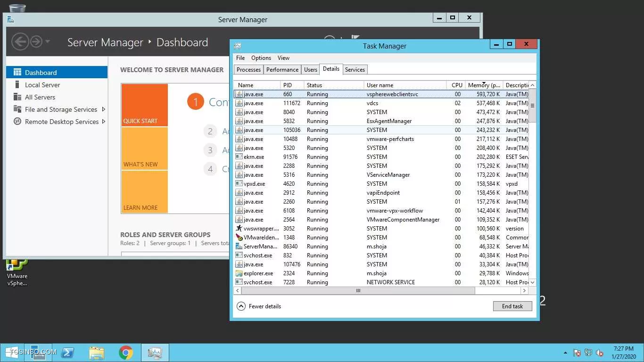Image resolution: width=644 pixels, height=362 pixels.
Task: Click the WHAT'S NEW tile
Action: click(x=144, y=148)
